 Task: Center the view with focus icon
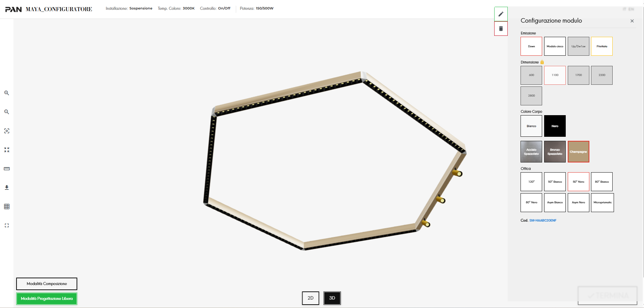(6, 131)
